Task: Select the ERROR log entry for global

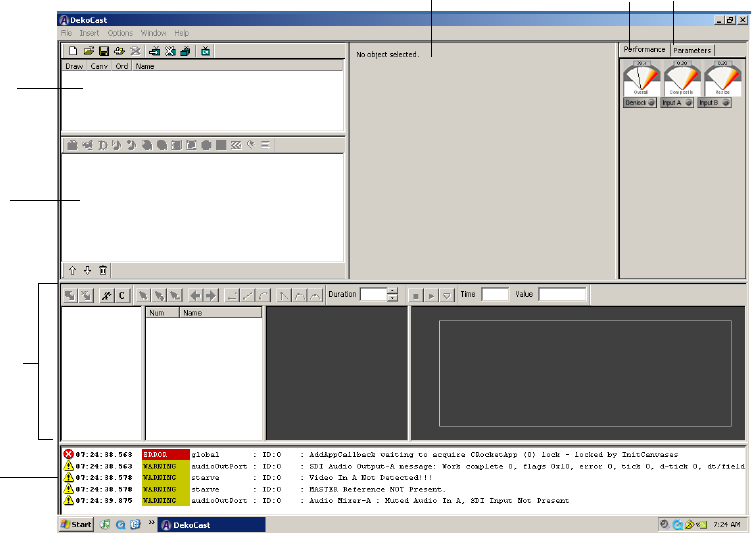Action: 404,455
